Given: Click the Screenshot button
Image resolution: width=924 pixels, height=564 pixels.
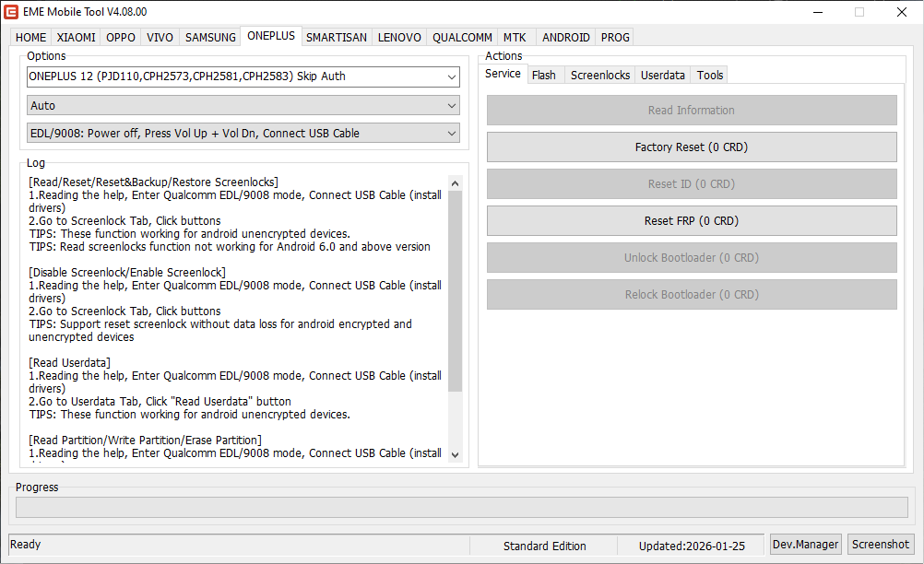Looking at the screenshot, I should (x=880, y=545).
